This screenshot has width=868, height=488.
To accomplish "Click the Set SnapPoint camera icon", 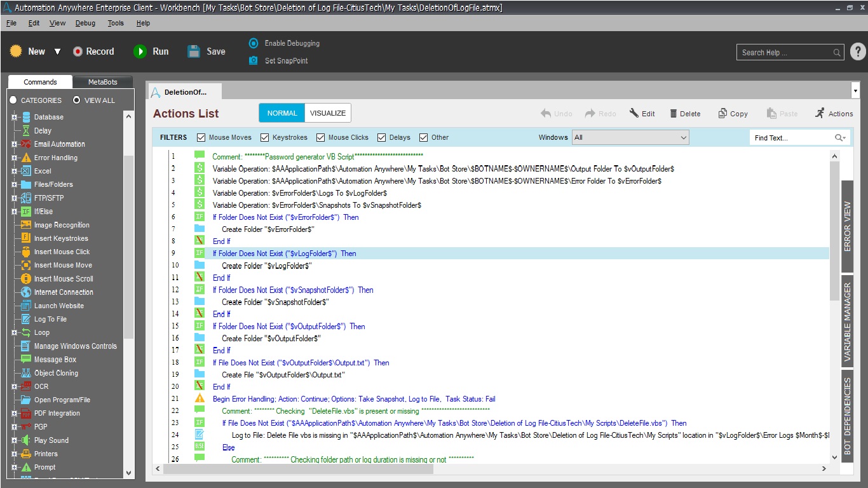I will tap(254, 60).
